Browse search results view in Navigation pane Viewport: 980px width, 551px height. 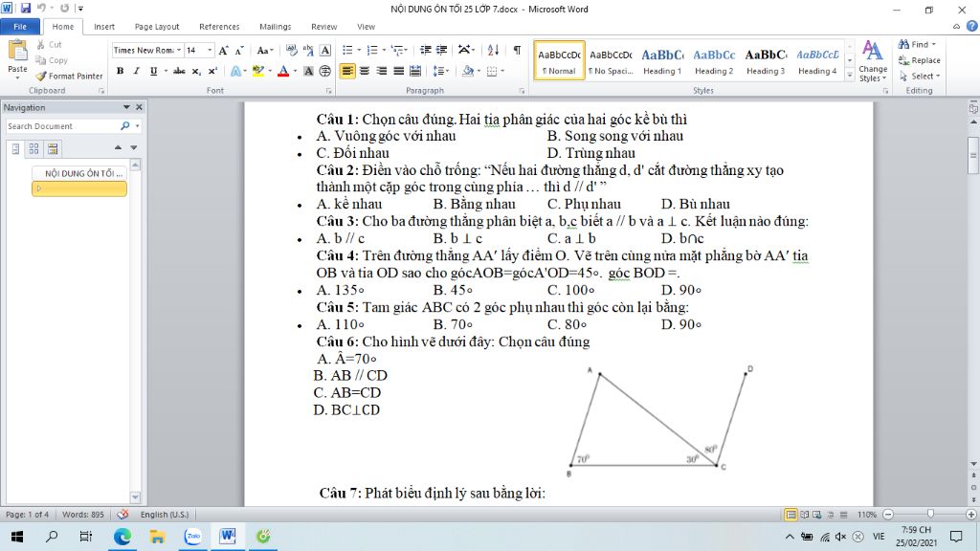coord(53,148)
